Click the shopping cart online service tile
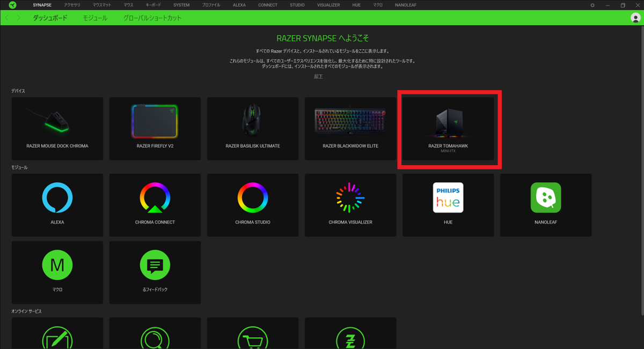This screenshot has height=349, width=644. click(253, 333)
